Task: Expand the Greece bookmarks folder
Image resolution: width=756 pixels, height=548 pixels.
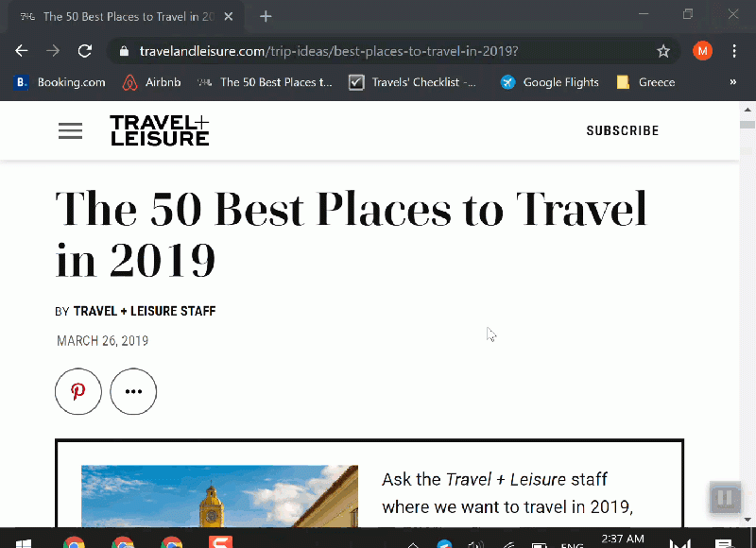Action: click(646, 82)
